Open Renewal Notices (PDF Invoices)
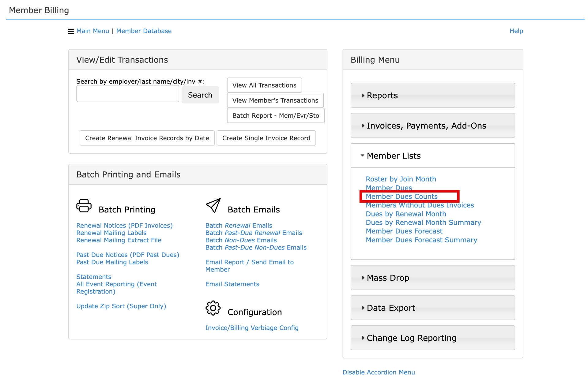The width and height of the screenshot is (588, 378). coord(124,226)
